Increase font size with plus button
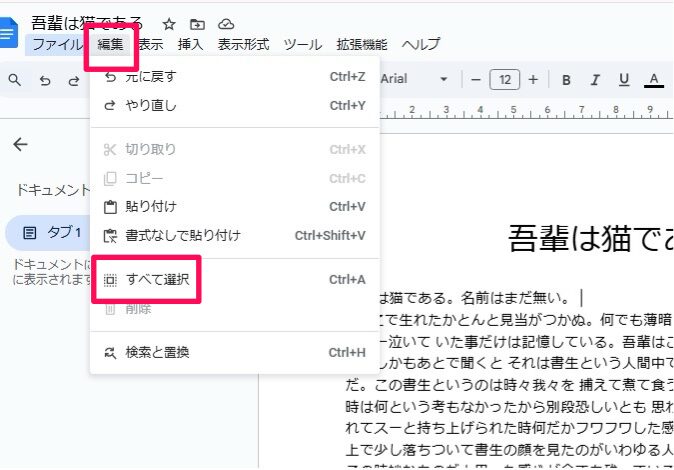The image size is (674, 470). [x=533, y=80]
